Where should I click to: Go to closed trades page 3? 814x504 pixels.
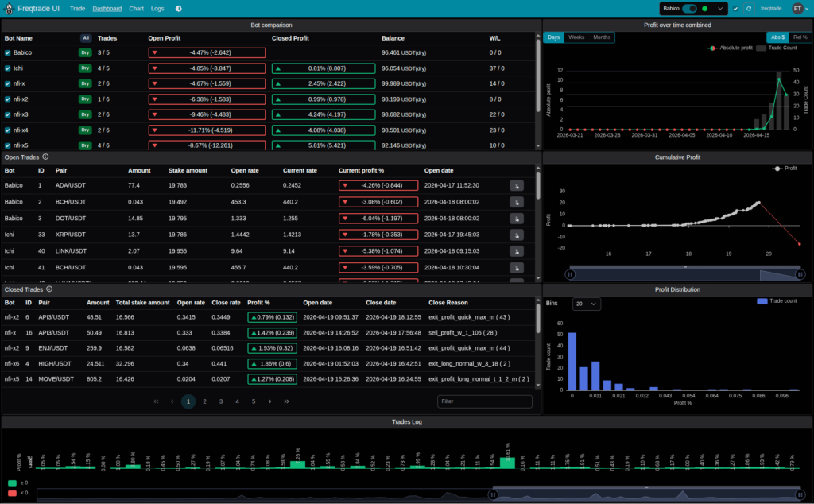(221, 401)
